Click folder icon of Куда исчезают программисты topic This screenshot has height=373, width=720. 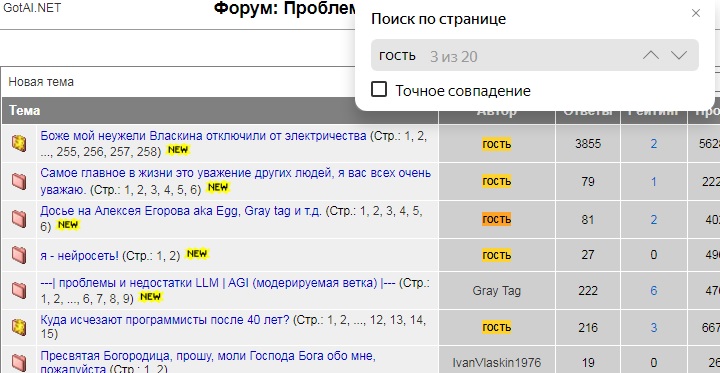point(19,327)
